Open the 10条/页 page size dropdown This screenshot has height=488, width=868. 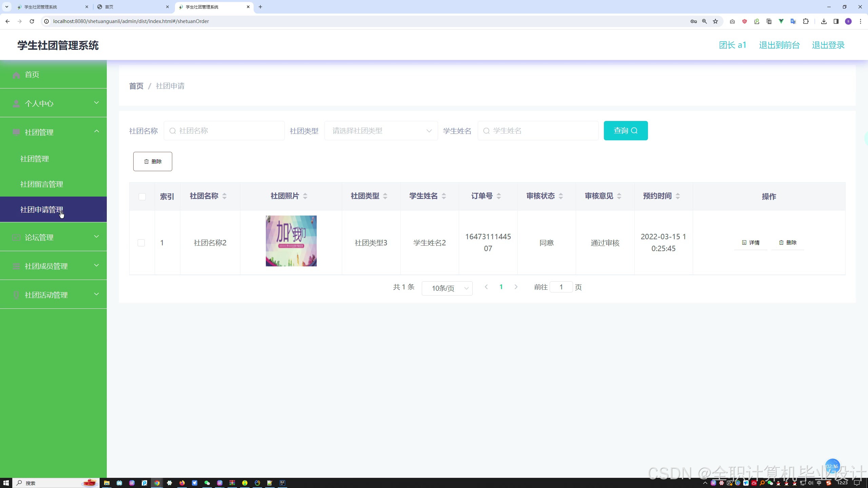pyautogui.click(x=447, y=288)
